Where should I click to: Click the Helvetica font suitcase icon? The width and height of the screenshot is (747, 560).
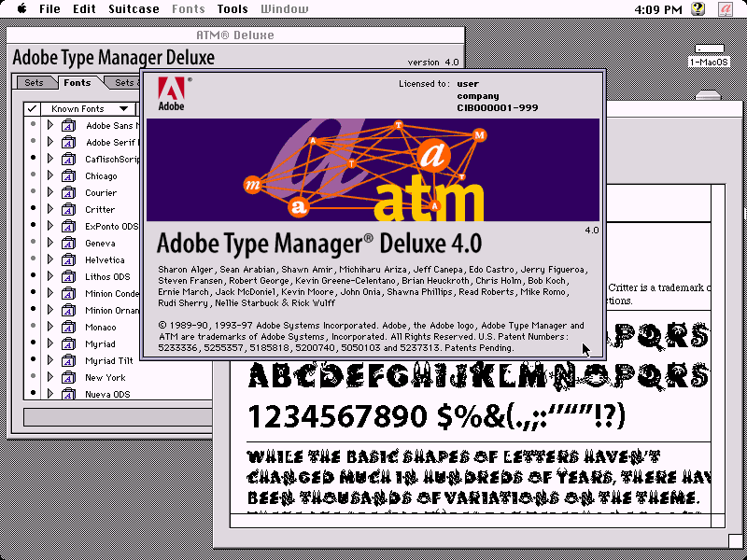(68, 260)
